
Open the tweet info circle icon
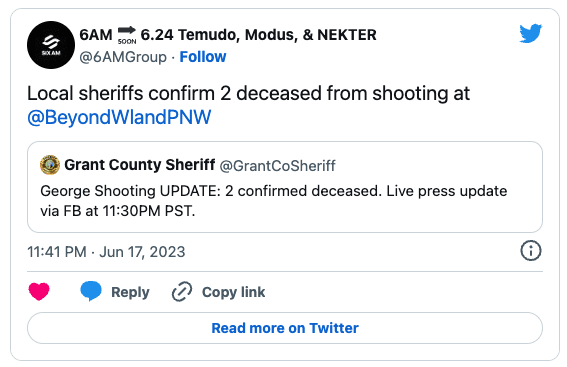pos(530,251)
